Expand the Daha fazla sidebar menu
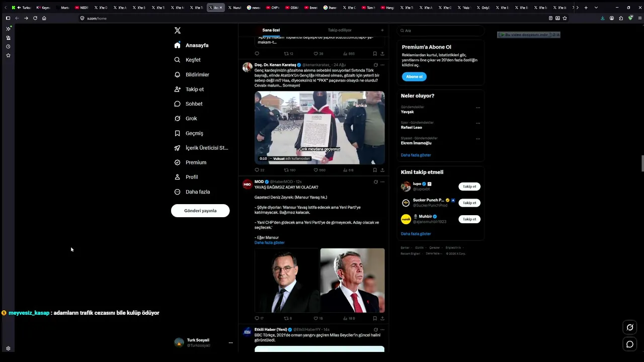 (192, 192)
